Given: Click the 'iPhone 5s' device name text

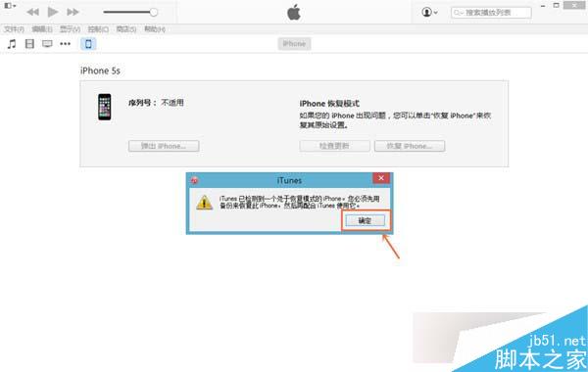Looking at the screenshot, I should click(100, 70).
